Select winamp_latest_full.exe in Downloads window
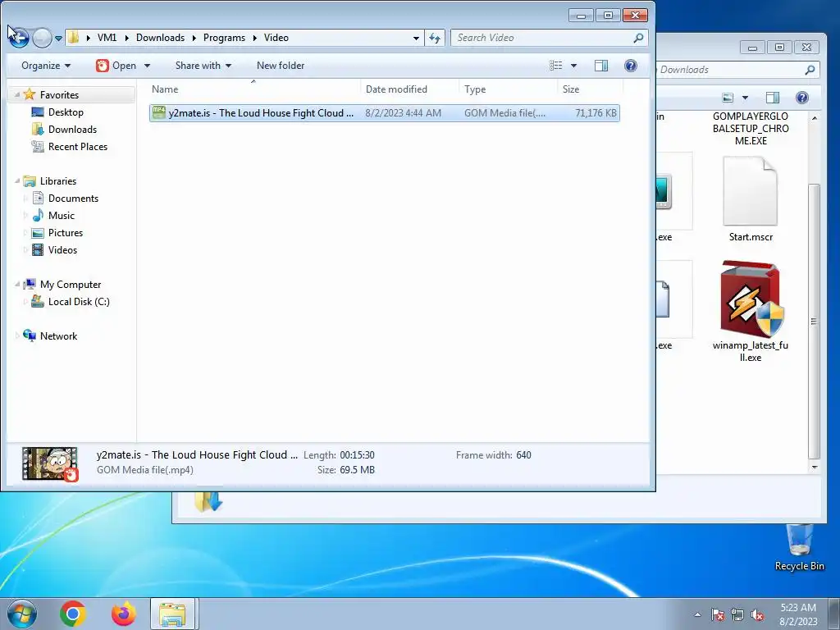 [x=751, y=312]
